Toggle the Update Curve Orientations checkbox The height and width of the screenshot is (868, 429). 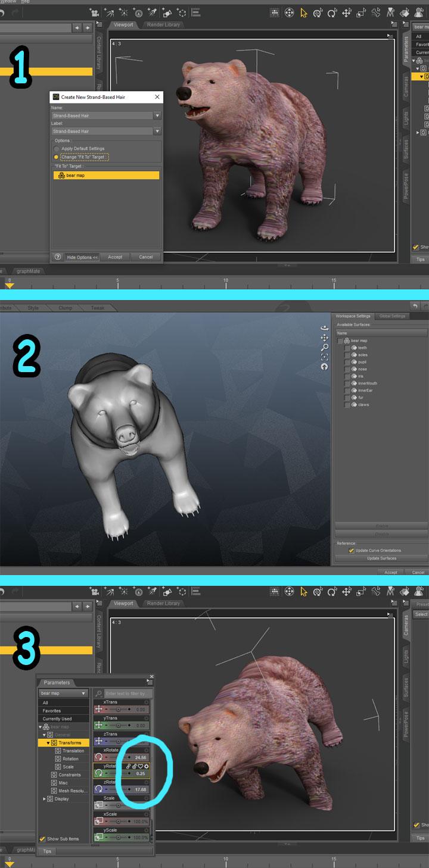click(352, 551)
